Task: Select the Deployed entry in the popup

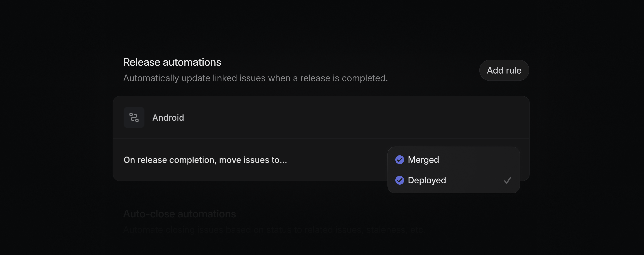Action: 426,180
